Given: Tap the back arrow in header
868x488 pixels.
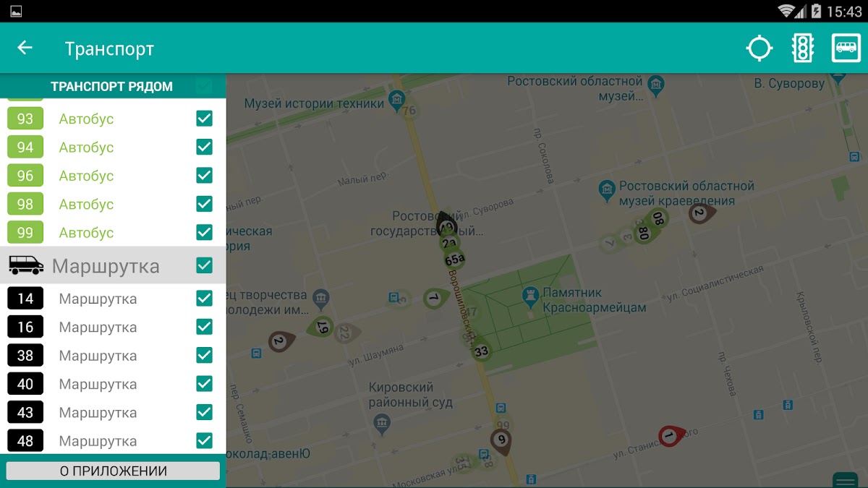Looking at the screenshot, I should click(25, 48).
